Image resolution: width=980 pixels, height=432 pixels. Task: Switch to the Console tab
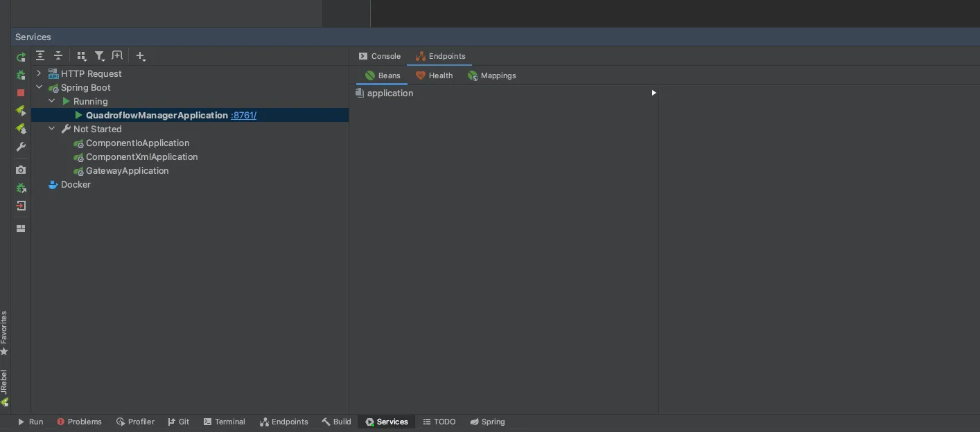pos(379,56)
